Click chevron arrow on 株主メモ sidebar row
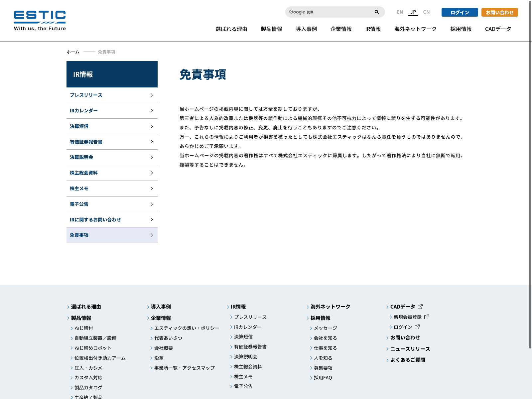532x399 pixels. [x=152, y=189]
